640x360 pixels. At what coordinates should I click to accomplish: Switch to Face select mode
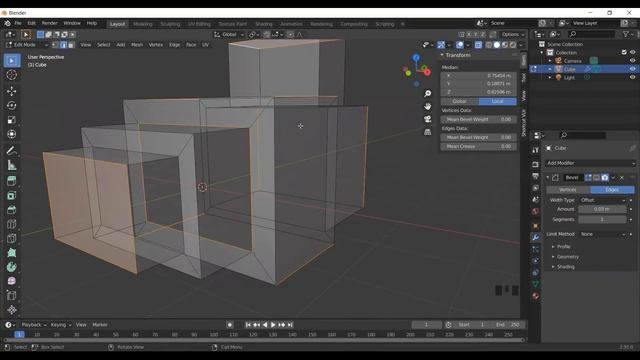pyautogui.click(x=71, y=45)
